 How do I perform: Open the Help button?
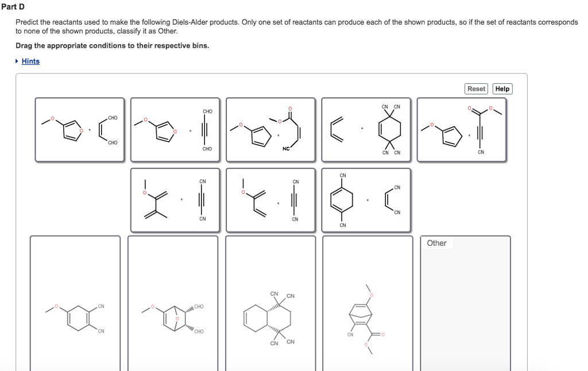[x=502, y=88]
